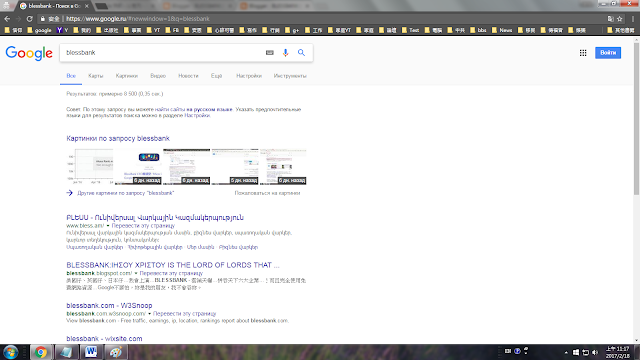Open the 'Test' bookmarks folder

(411, 30)
